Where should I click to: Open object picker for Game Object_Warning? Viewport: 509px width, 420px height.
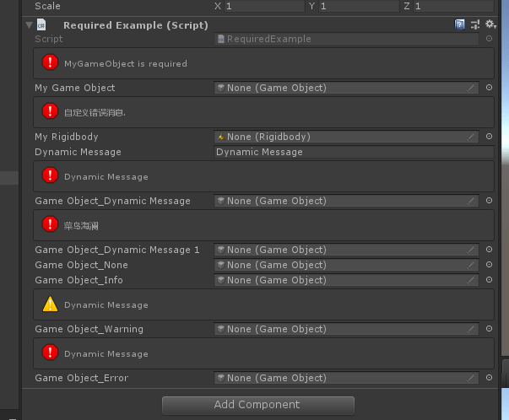[x=489, y=329]
